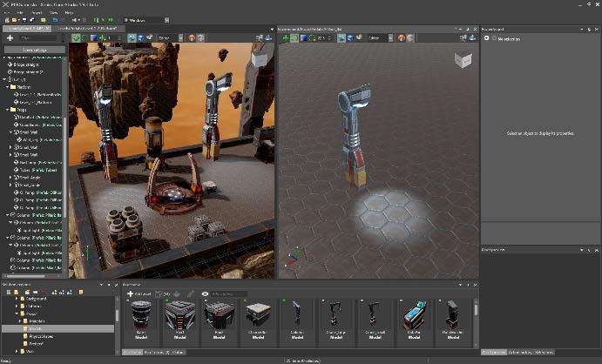Expand the Materials folder in resource tree
Image resolution: width=602 pixels, height=364 pixels.
[22, 320]
